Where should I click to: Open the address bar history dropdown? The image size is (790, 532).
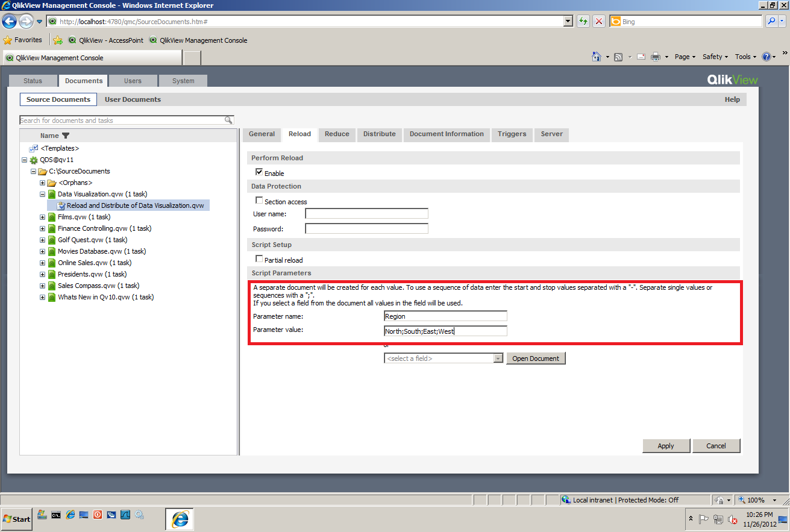pyautogui.click(x=568, y=22)
